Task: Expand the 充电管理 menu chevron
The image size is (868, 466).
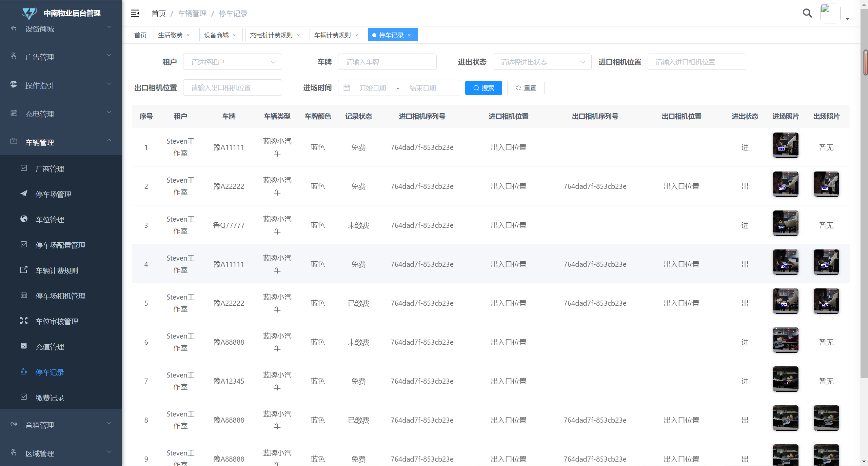Action: point(109,112)
